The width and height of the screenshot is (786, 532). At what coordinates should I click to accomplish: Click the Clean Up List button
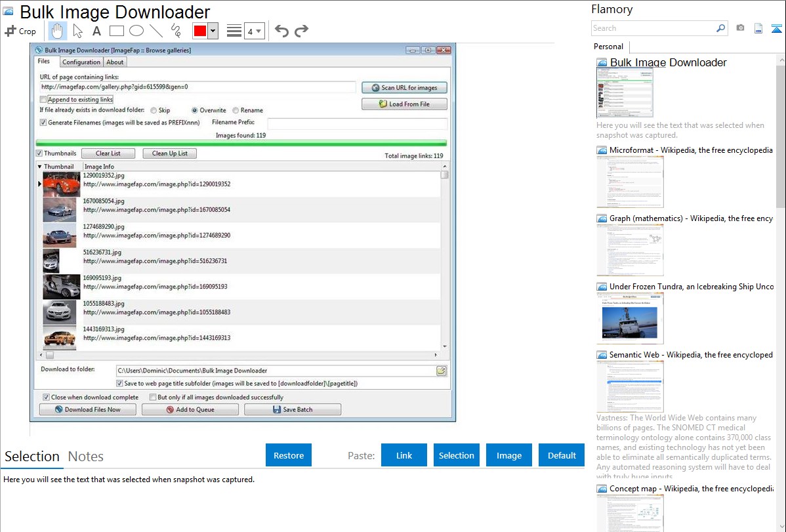(x=169, y=153)
